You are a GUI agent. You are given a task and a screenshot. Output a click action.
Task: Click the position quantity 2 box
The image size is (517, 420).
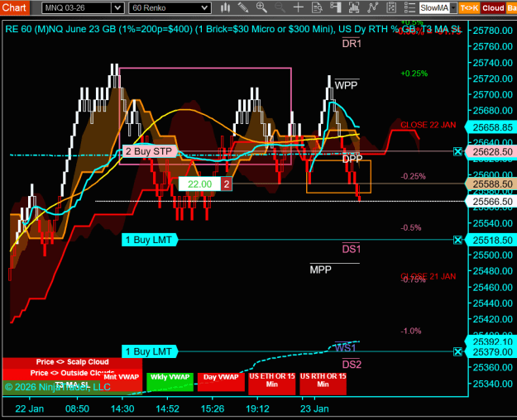[x=226, y=184]
